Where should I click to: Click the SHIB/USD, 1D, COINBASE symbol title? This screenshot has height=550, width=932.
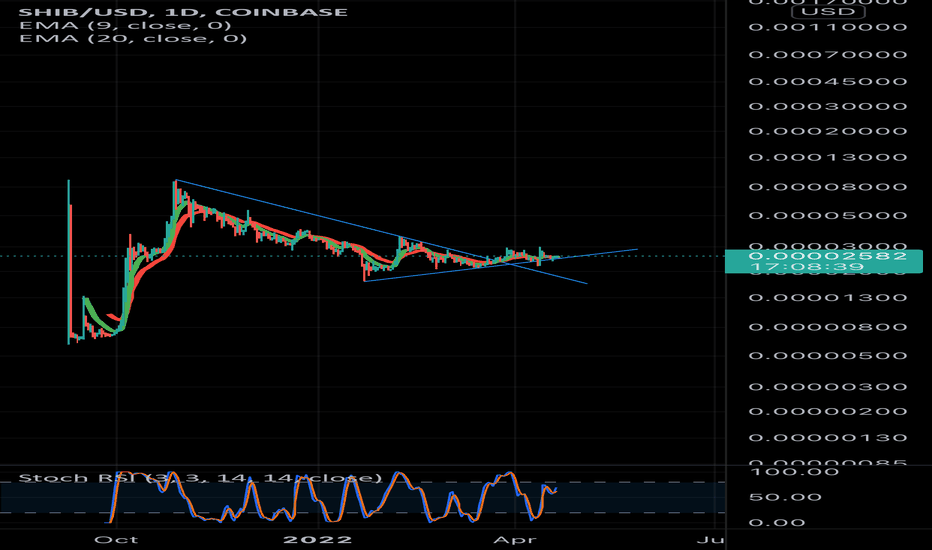coord(183,12)
